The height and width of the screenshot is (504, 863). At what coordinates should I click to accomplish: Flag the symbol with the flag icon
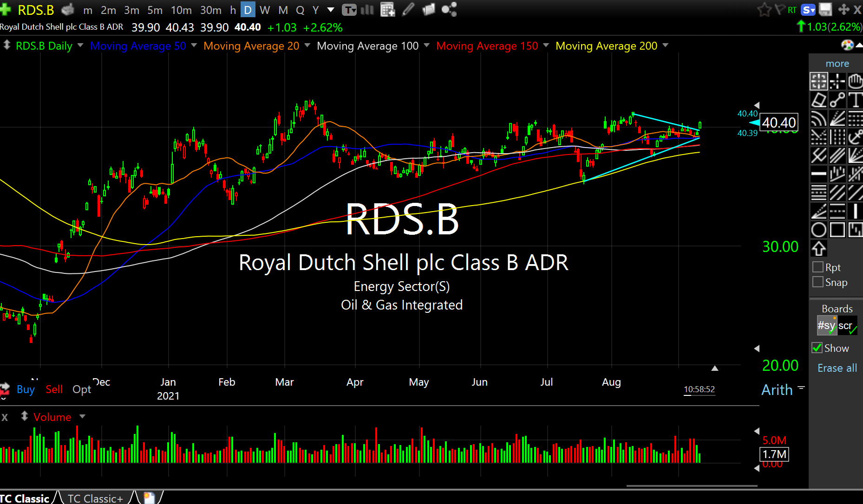pyautogui.click(x=780, y=10)
